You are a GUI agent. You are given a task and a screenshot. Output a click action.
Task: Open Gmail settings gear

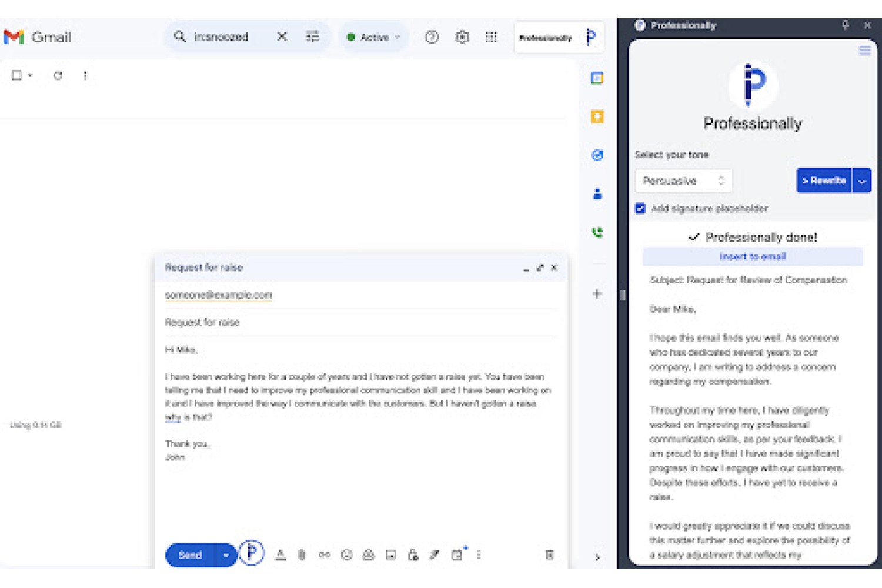462,37
